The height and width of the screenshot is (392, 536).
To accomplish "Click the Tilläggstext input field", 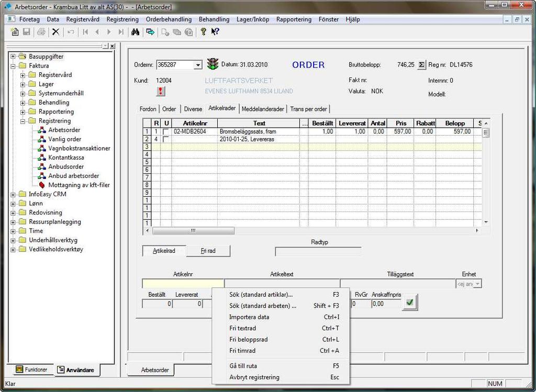I will 398,284.
